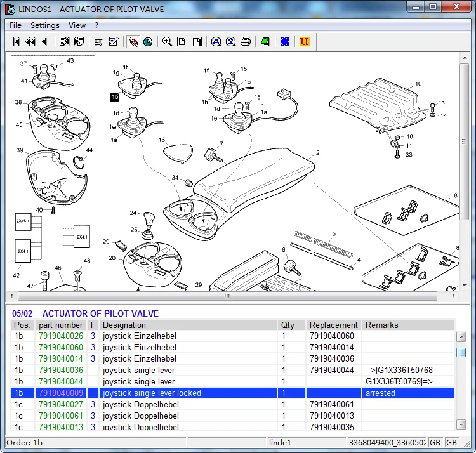Click the second page-view icon
Viewport: 476px width, 453px height.
197,42
